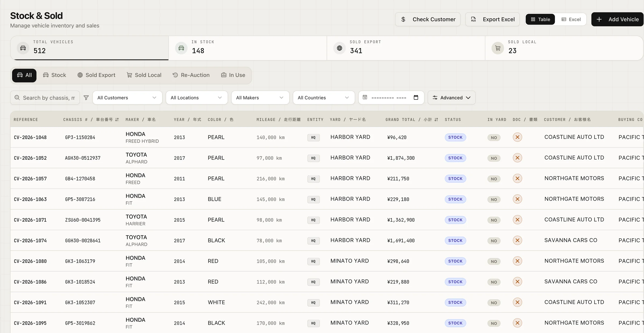Open the calendar picker icon in date field
Image resolution: width=644 pixels, height=333 pixels.
[x=416, y=97]
